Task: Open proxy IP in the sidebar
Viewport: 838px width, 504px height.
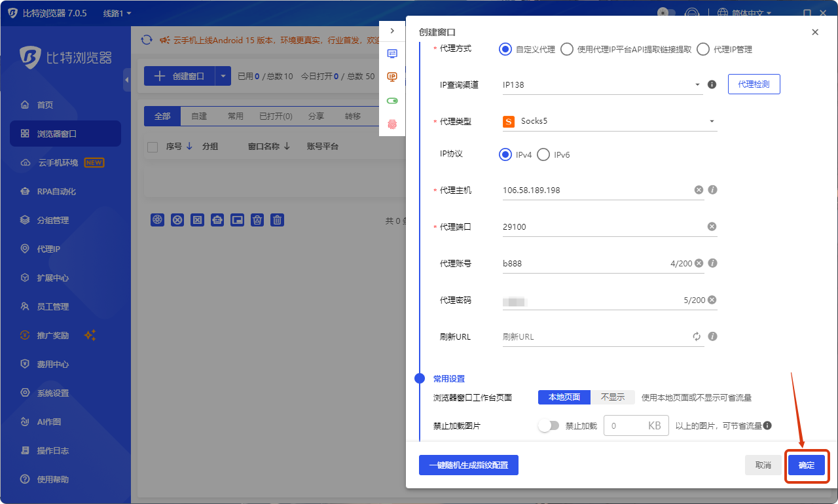Action: (x=49, y=249)
